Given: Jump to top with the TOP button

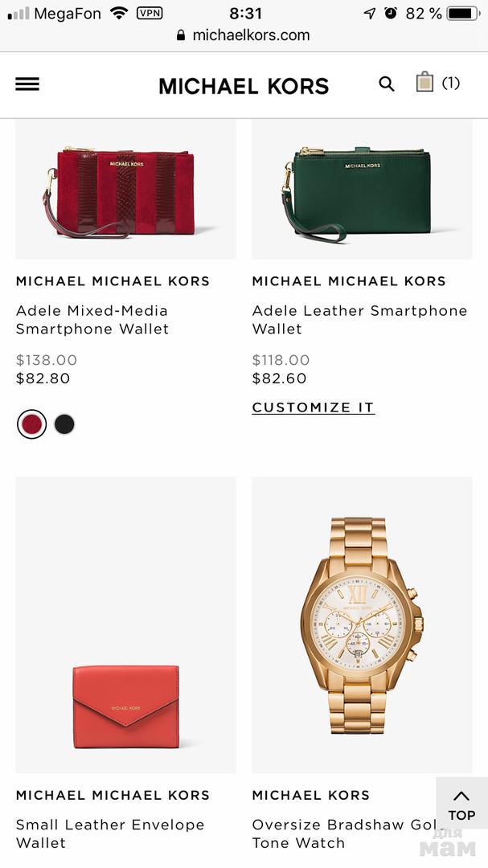Looking at the screenshot, I should (462, 807).
